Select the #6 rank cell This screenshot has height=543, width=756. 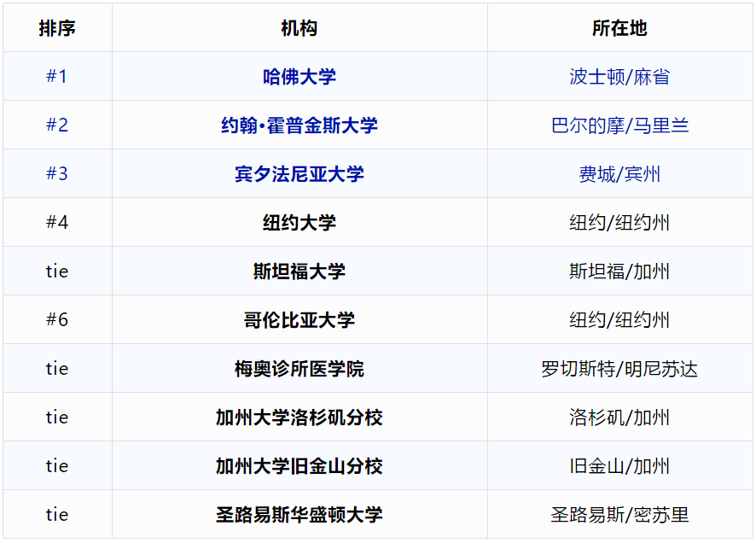coord(57,319)
